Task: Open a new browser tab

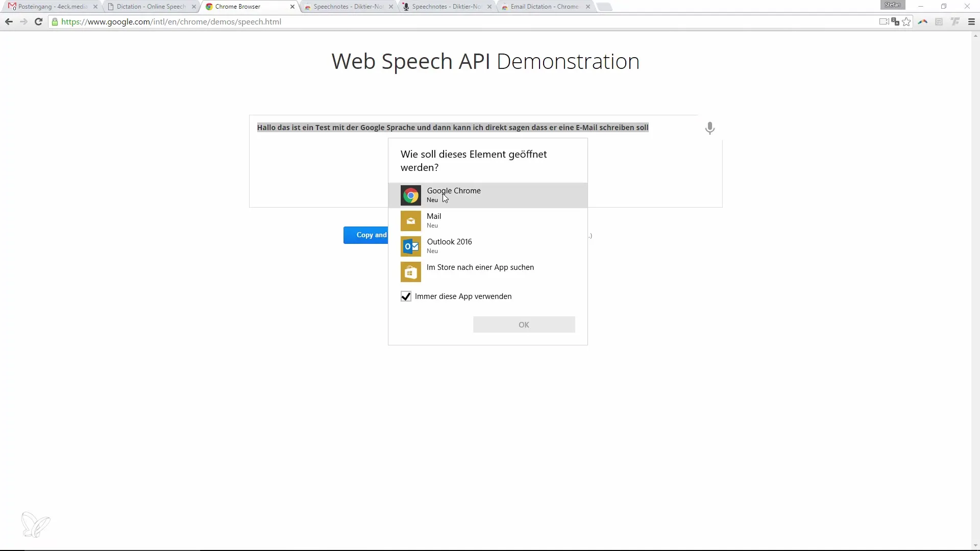Action: pyautogui.click(x=604, y=7)
